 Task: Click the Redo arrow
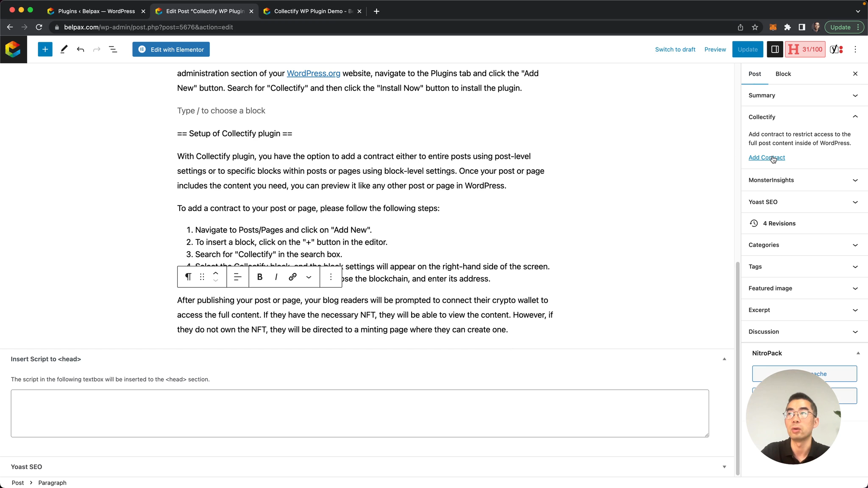(x=97, y=50)
